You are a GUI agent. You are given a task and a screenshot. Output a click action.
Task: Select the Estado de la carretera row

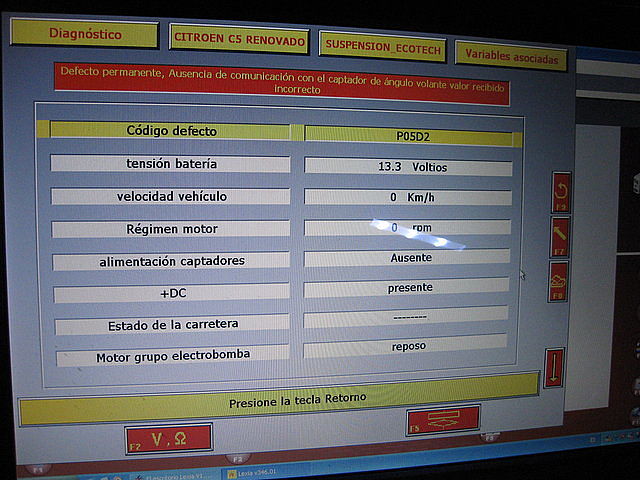(x=172, y=325)
